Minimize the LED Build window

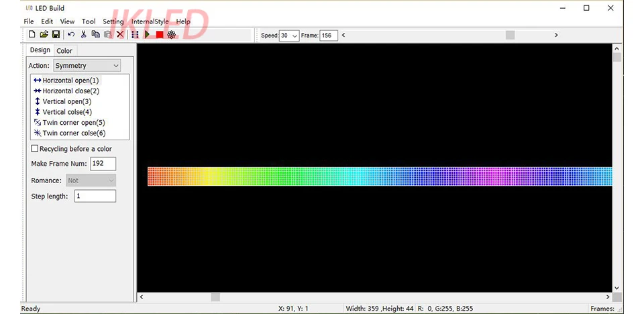[x=562, y=8]
